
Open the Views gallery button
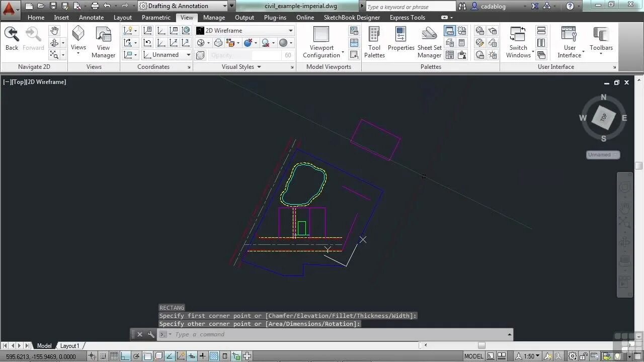[x=78, y=40]
